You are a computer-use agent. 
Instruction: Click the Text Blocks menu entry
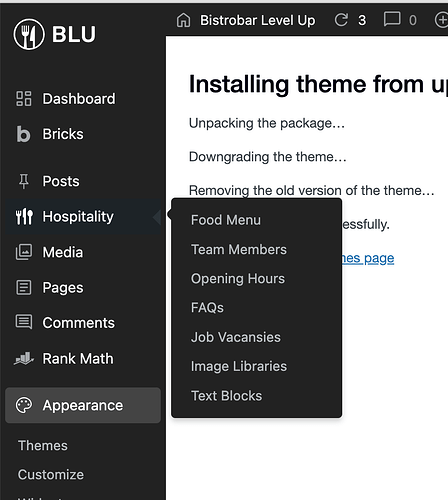[226, 396]
